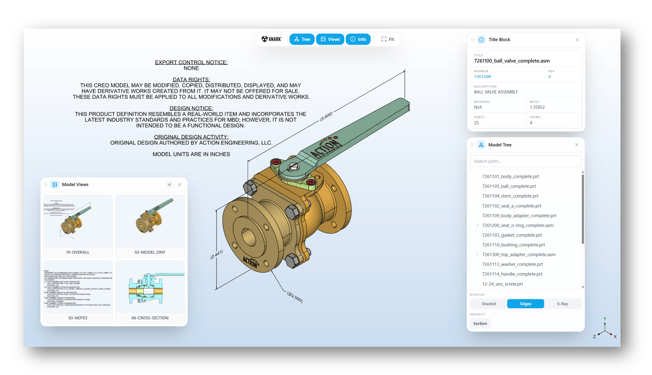Toggle the Tree panel button

302,39
